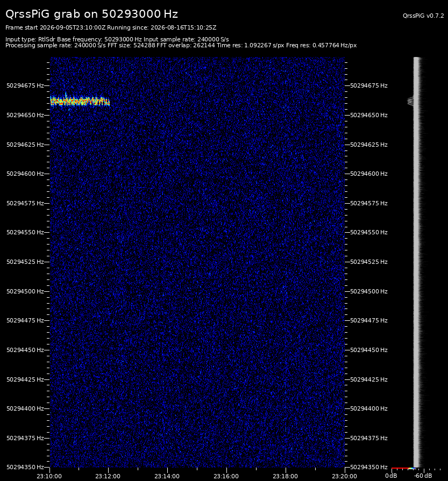Click the signal peak on power spectrum strip
The width and height of the screenshot is (448, 481).
tap(410, 101)
